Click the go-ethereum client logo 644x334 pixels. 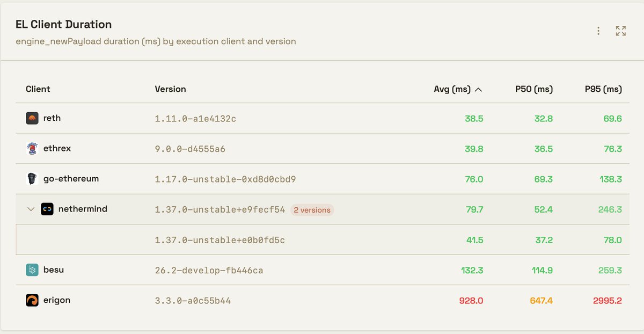32,179
